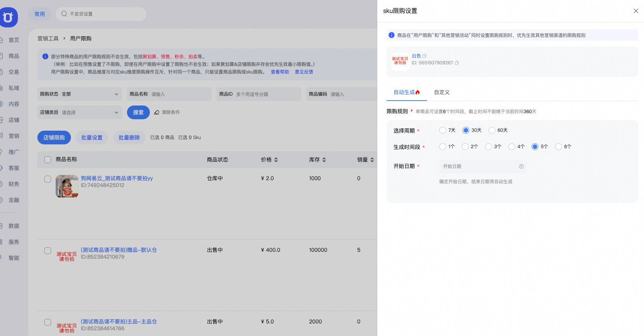Select all products checkbox in table header

(x=48, y=160)
